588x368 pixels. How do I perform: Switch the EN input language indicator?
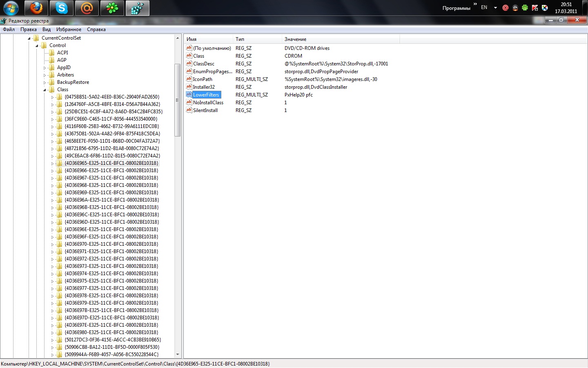tap(484, 7)
